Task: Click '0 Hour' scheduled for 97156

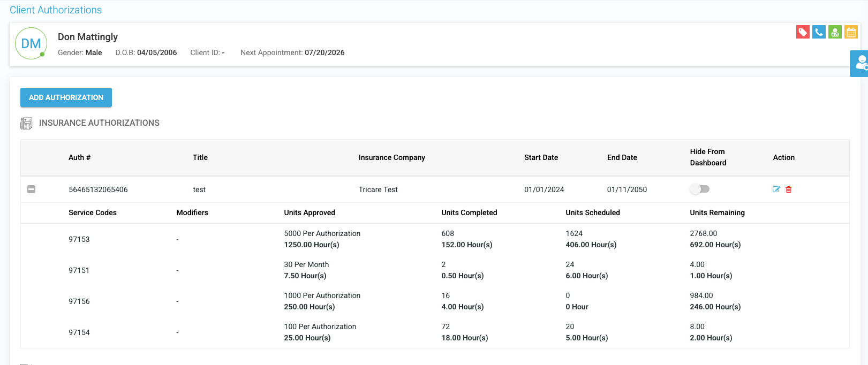Action: click(577, 307)
